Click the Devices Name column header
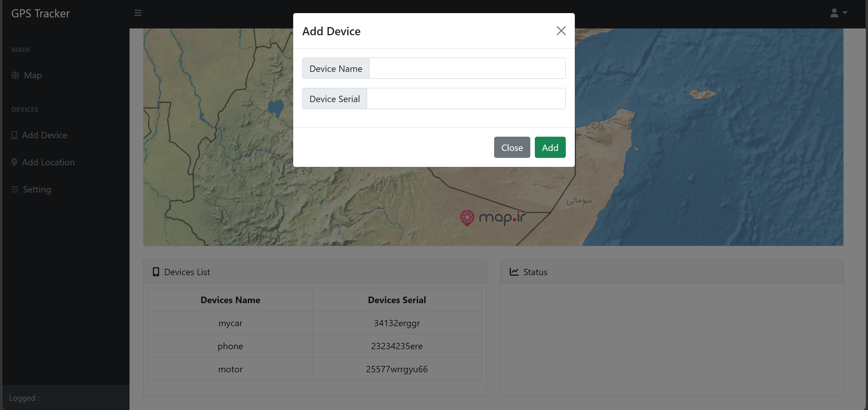The height and width of the screenshot is (410, 868). pos(231,300)
